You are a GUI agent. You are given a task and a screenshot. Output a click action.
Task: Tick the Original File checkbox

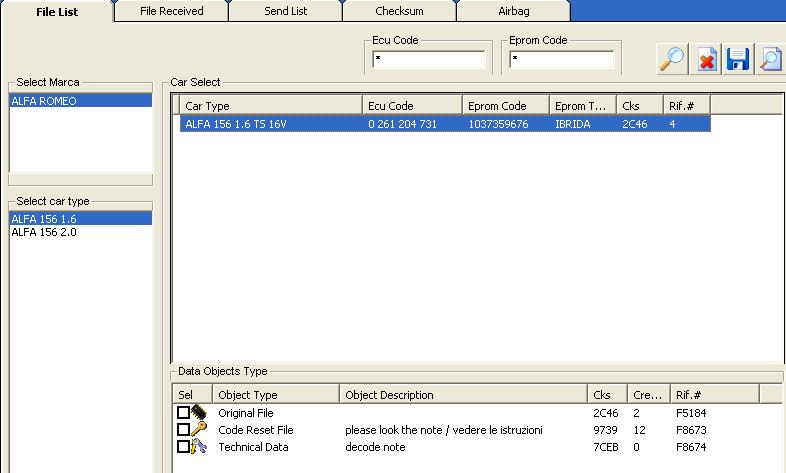pyautogui.click(x=183, y=412)
